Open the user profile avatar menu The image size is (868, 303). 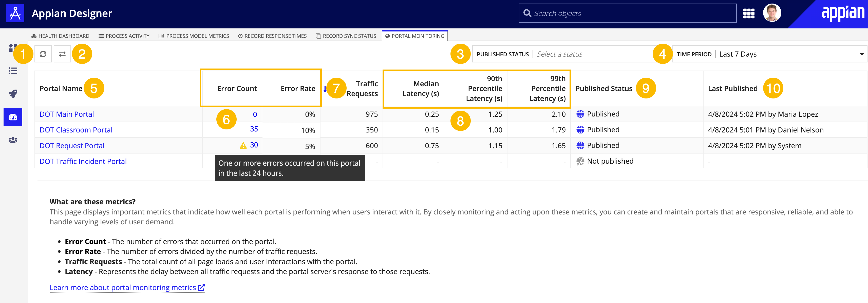tap(772, 13)
